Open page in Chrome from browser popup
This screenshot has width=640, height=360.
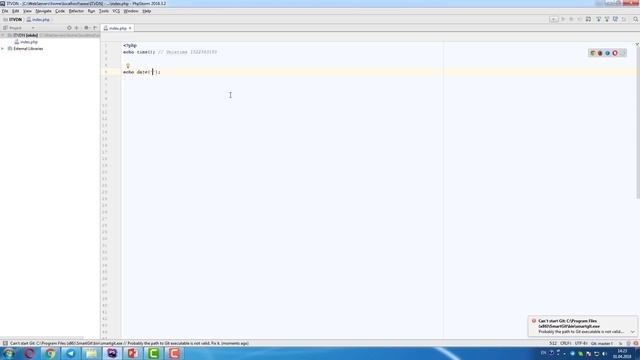pos(593,53)
